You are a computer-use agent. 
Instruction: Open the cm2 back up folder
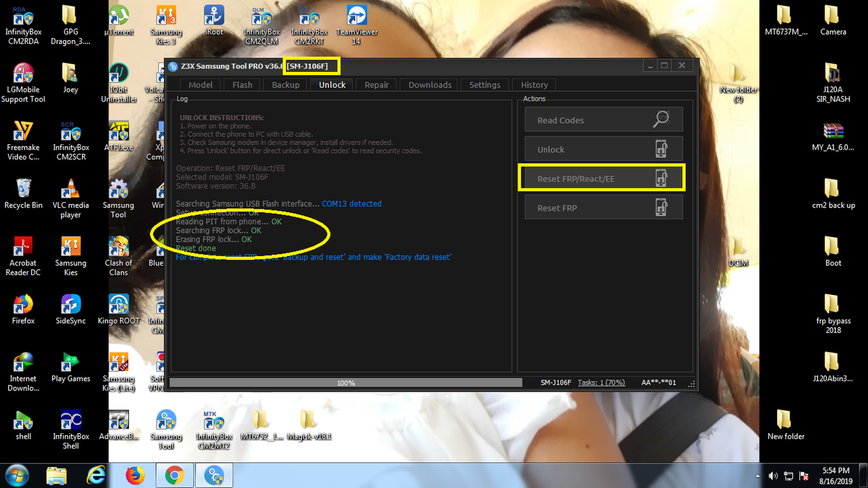pyautogui.click(x=833, y=194)
